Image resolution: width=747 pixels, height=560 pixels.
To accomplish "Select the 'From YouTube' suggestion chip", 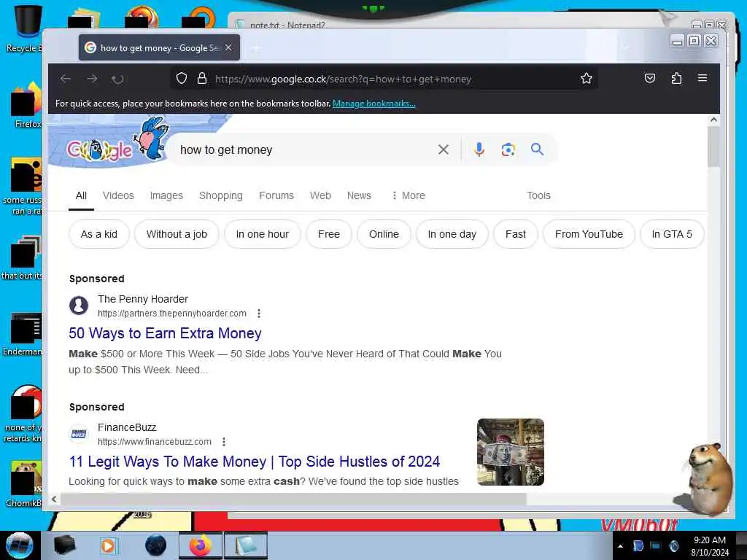I will click(589, 234).
